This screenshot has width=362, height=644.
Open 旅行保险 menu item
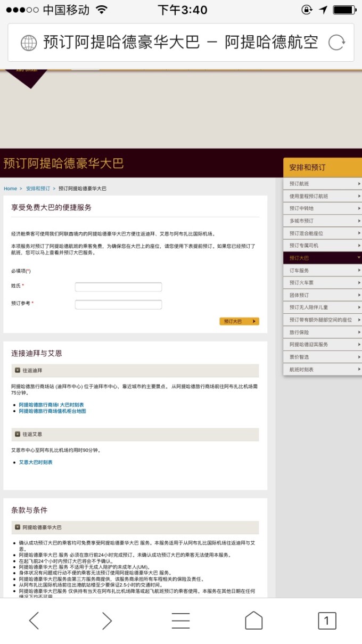point(323,332)
